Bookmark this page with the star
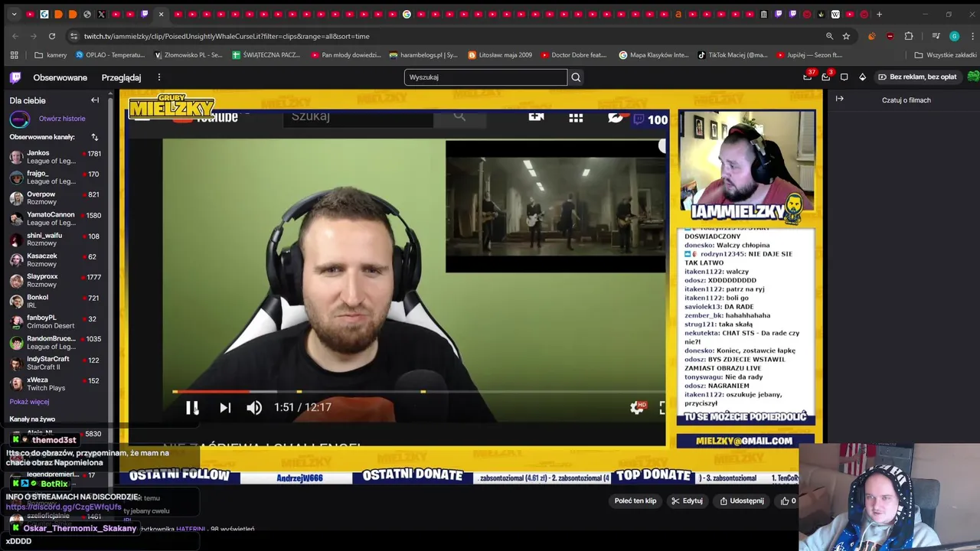Image resolution: width=980 pixels, height=551 pixels. [x=846, y=36]
